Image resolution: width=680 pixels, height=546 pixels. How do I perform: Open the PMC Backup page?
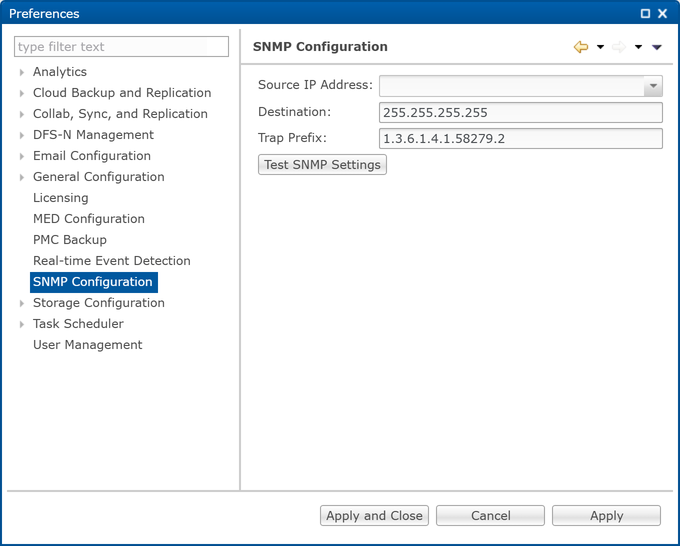pos(70,240)
